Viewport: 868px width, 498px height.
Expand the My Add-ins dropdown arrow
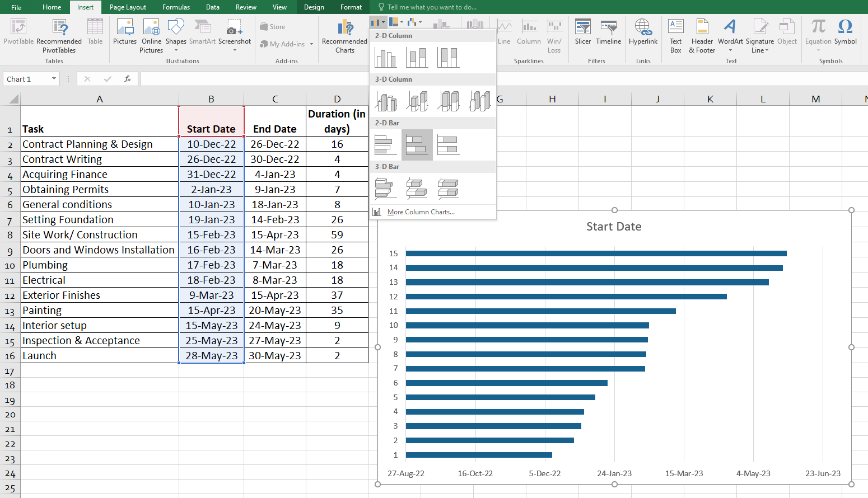(311, 44)
